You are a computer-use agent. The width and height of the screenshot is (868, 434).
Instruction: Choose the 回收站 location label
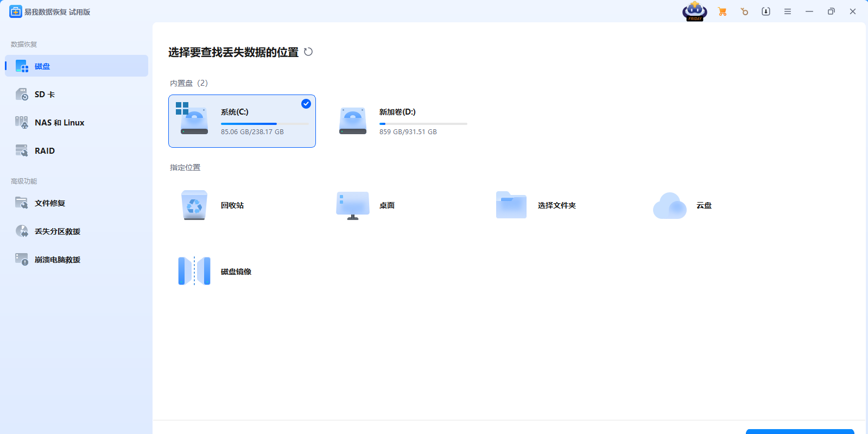(232, 205)
